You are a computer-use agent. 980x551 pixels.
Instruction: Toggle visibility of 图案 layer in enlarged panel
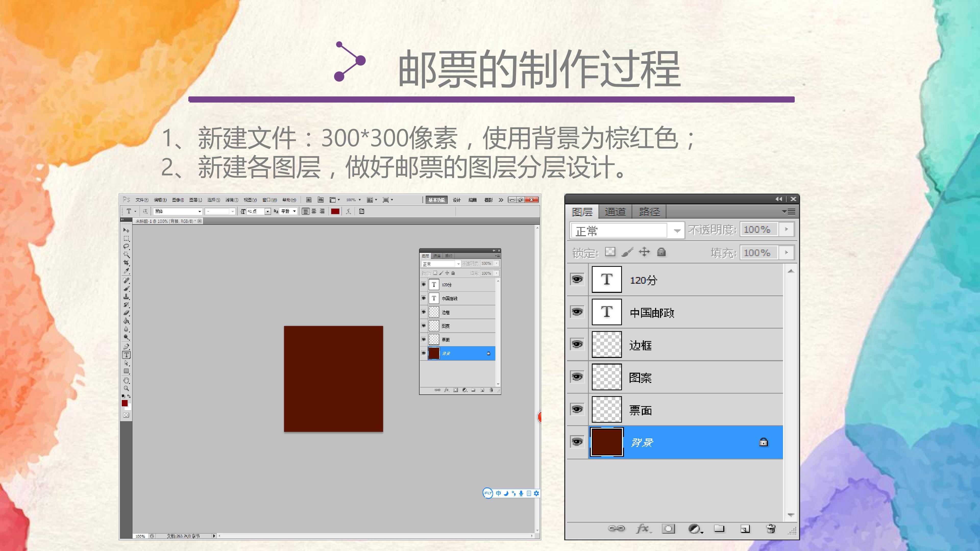578,377
